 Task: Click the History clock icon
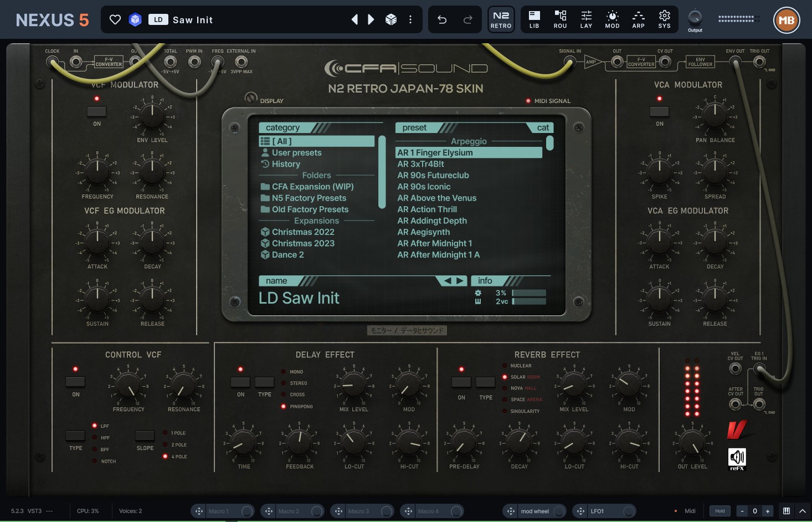pos(265,164)
